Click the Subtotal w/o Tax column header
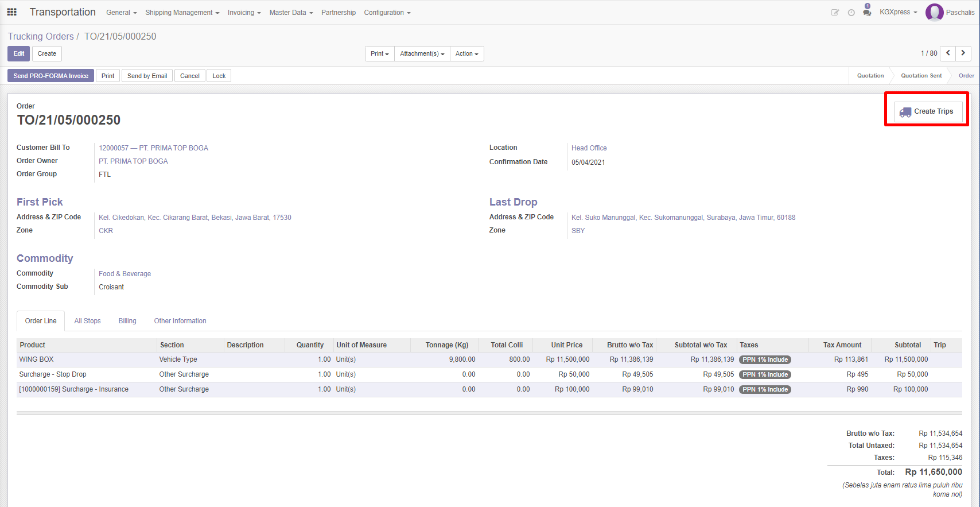The image size is (980, 507). click(x=697, y=345)
